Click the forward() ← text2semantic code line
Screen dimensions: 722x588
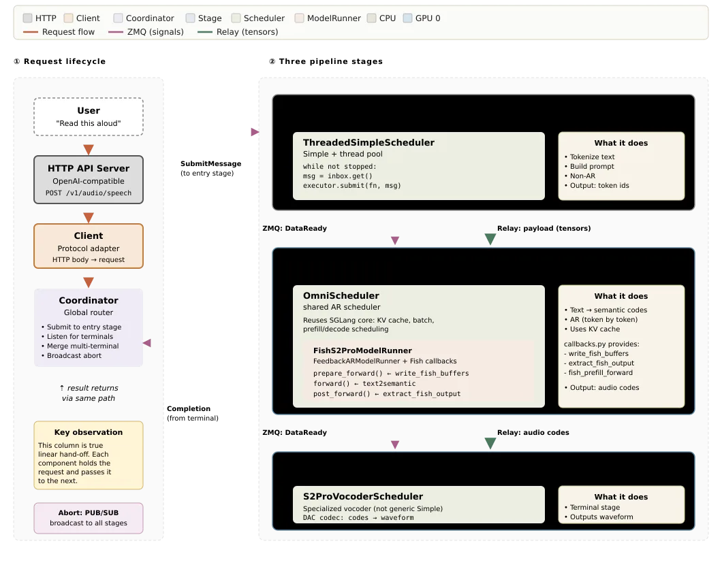[364, 383]
